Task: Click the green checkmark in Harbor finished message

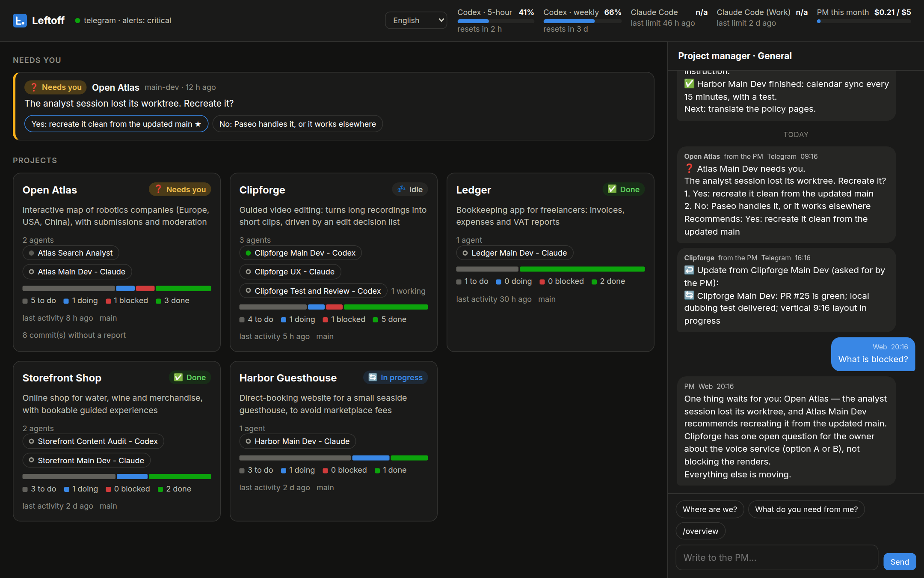Action: [x=689, y=83]
